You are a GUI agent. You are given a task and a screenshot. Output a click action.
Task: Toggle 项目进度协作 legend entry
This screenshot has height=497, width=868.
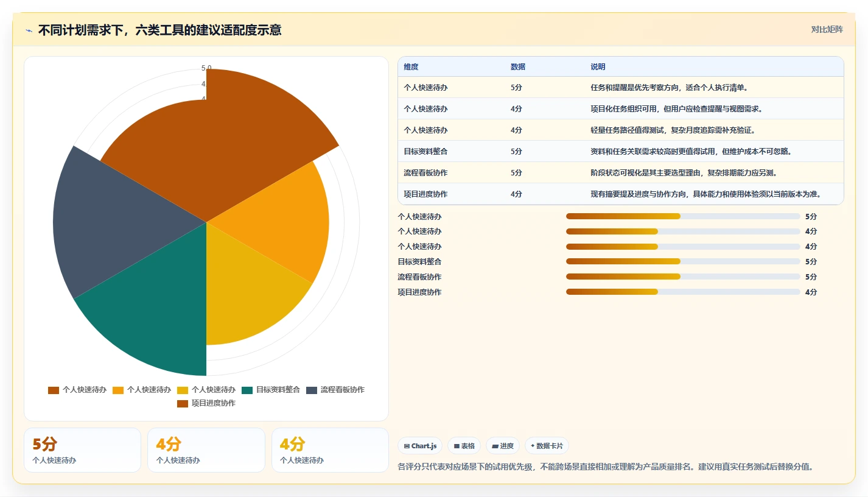coord(206,403)
